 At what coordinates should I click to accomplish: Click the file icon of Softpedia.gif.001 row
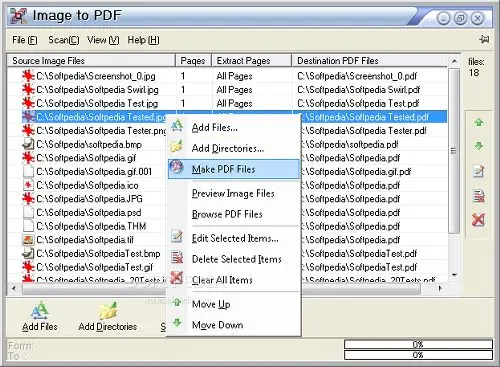pos(29,171)
